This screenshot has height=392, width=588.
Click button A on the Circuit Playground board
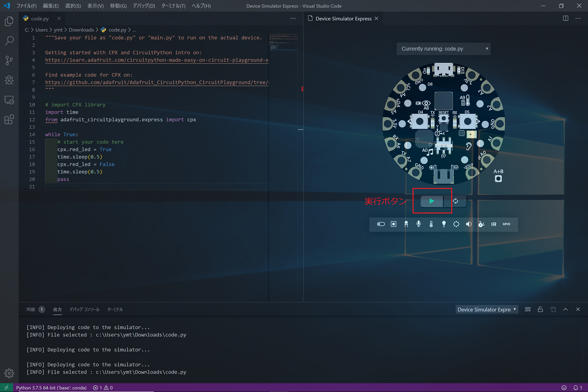click(420, 122)
